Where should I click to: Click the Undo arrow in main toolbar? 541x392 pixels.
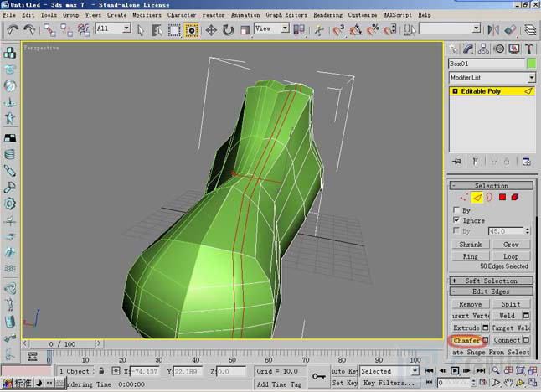[x=13, y=30]
